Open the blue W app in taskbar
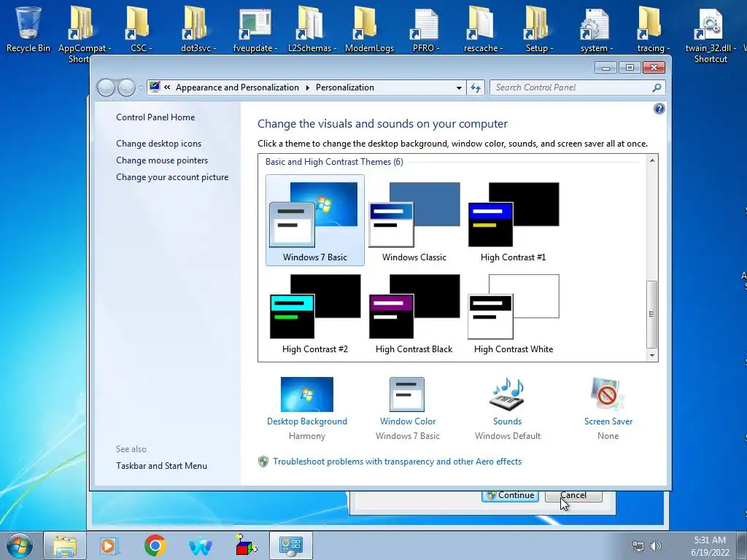747x560 pixels. 201,546
